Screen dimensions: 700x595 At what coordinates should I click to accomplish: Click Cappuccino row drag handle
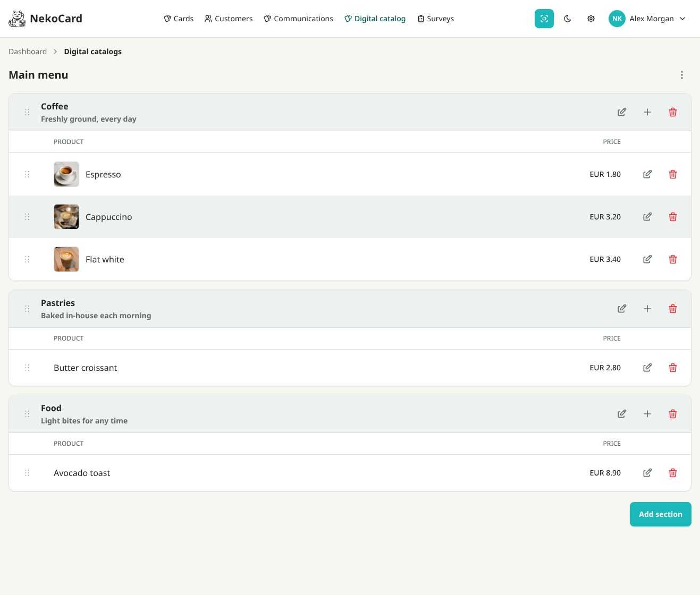coord(27,217)
